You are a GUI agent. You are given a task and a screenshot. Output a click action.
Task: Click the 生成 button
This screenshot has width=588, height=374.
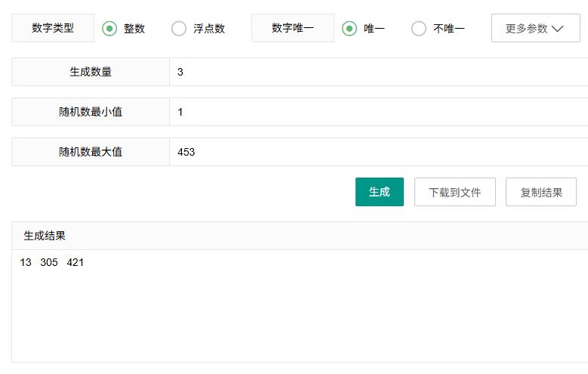pos(380,192)
